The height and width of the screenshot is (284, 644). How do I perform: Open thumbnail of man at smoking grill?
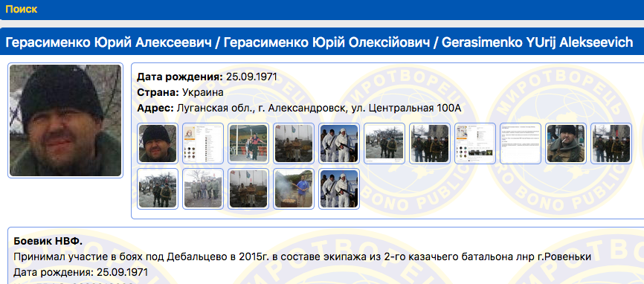coord(294,189)
